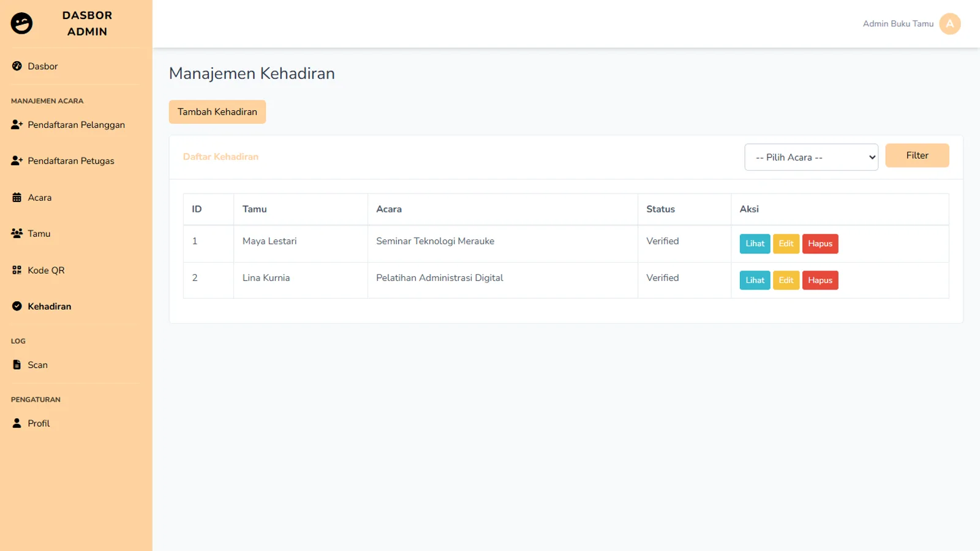The width and height of the screenshot is (980, 551).
Task: Click the DASBOR ADMIN brand title
Action: tap(87, 23)
